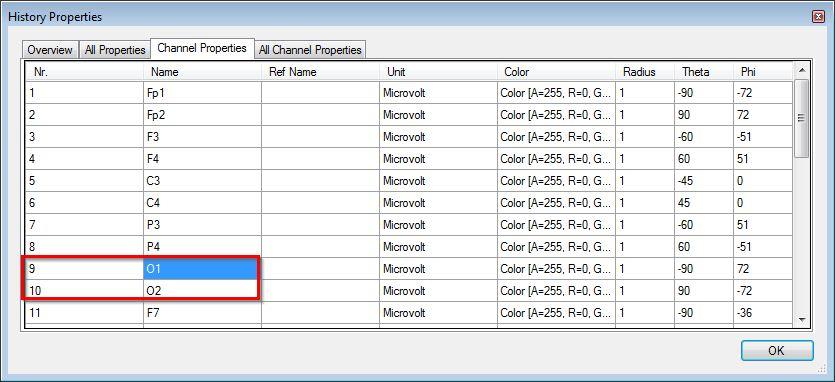This screenshot has height=382, width=835.
Task: Close the History Properties dialog
Action: tap(818, 17)
